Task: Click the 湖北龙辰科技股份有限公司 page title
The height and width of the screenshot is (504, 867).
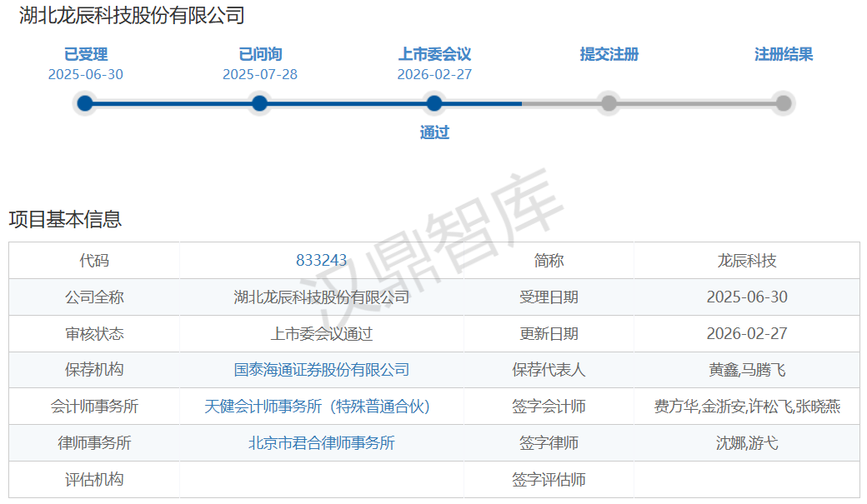Action: point(132,16)
